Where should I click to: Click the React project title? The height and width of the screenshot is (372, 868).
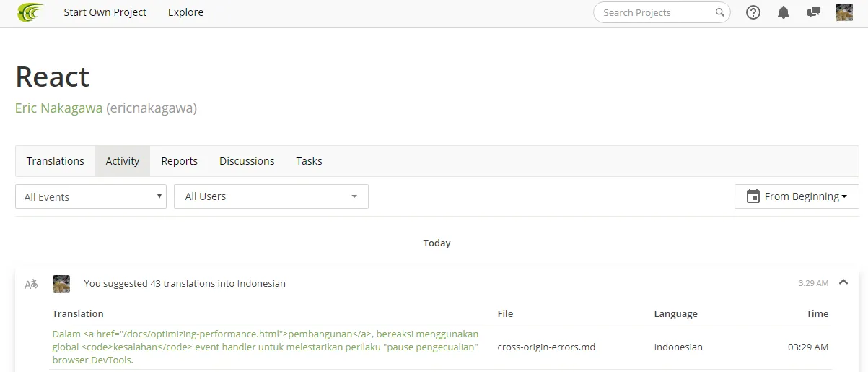point(53,77)
